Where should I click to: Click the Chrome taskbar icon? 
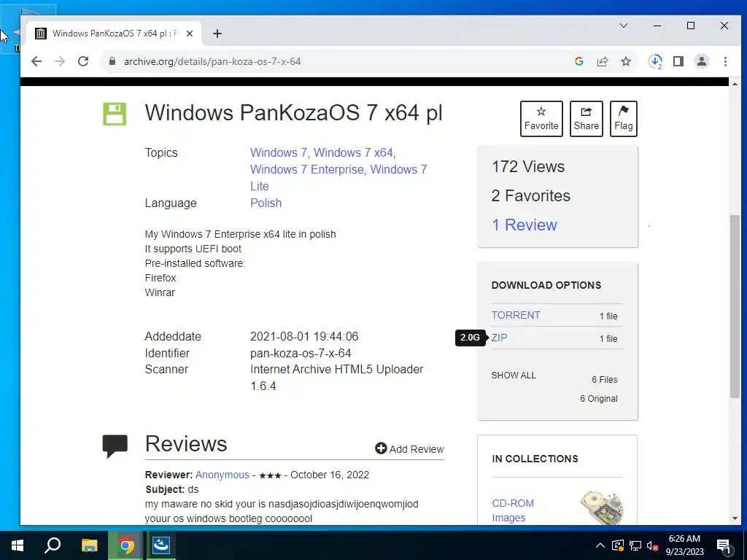click(125, 545)
